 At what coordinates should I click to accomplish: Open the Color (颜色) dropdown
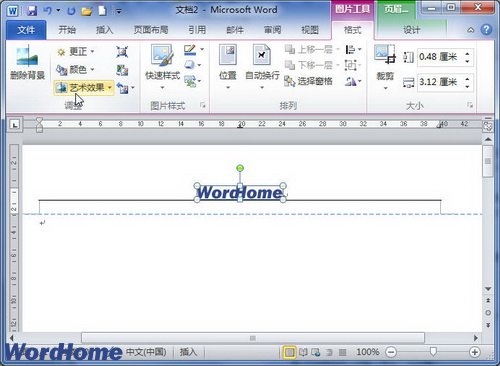[x=76, y=70]
